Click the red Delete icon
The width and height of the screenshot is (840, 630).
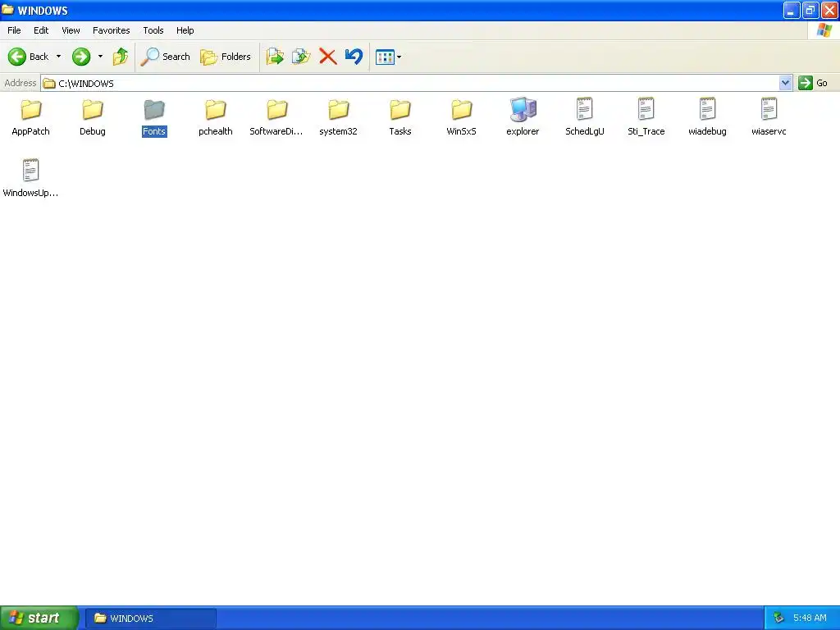coord(328,57)
